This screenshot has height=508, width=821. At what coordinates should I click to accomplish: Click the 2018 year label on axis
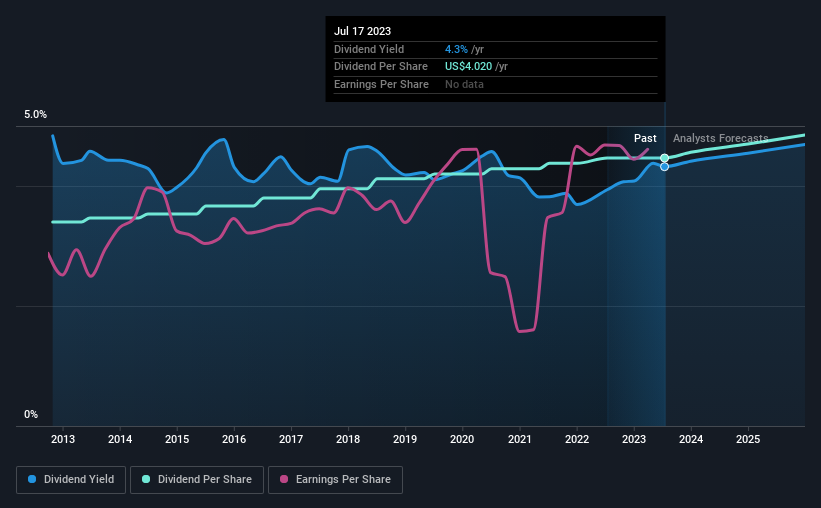click(x=348, y=439)
